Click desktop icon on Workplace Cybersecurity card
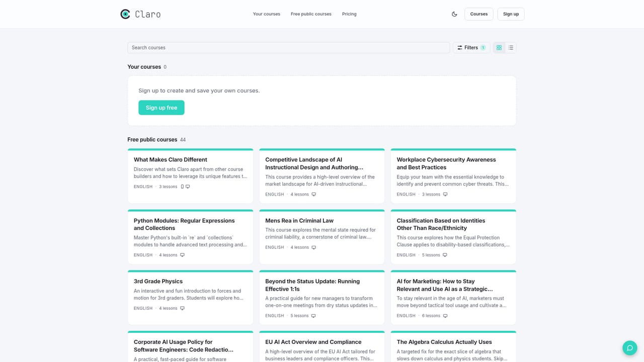The height and width of the screenshot is (362, 644). [445, 195]
